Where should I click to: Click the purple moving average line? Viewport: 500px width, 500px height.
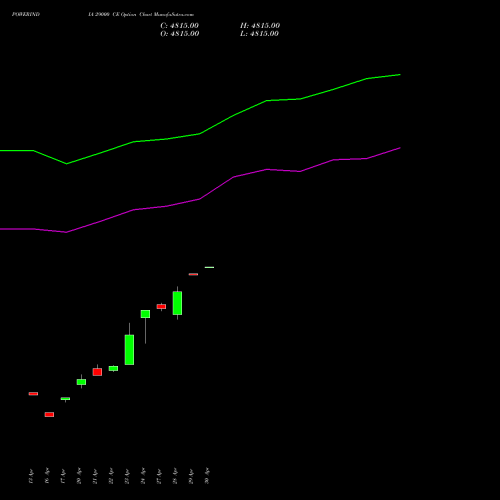click(x=200, y=199)
